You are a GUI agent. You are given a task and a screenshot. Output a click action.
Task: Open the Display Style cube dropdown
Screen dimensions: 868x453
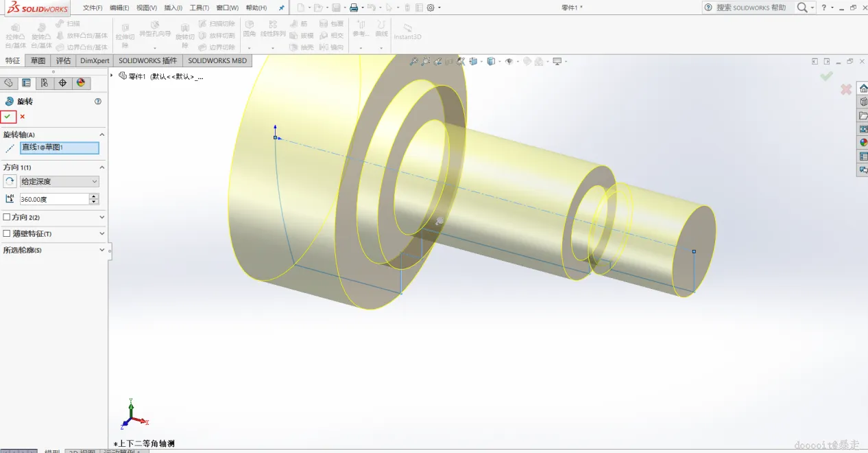pyautogui.click(x=492, y=61)
